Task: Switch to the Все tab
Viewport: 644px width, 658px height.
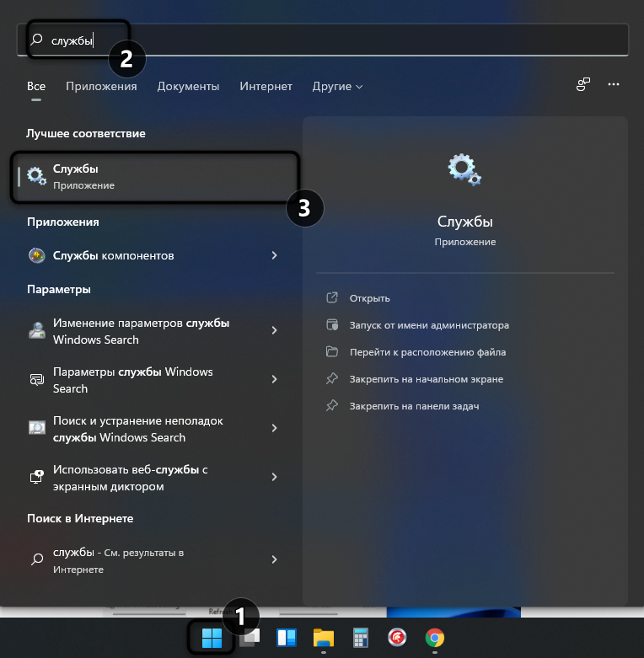Action: [36, 86]
